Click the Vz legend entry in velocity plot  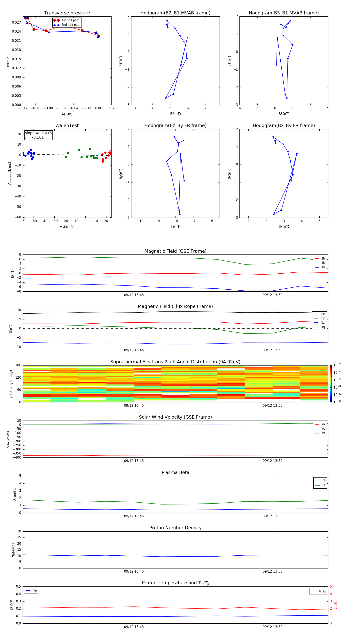(x=320, y=433)
